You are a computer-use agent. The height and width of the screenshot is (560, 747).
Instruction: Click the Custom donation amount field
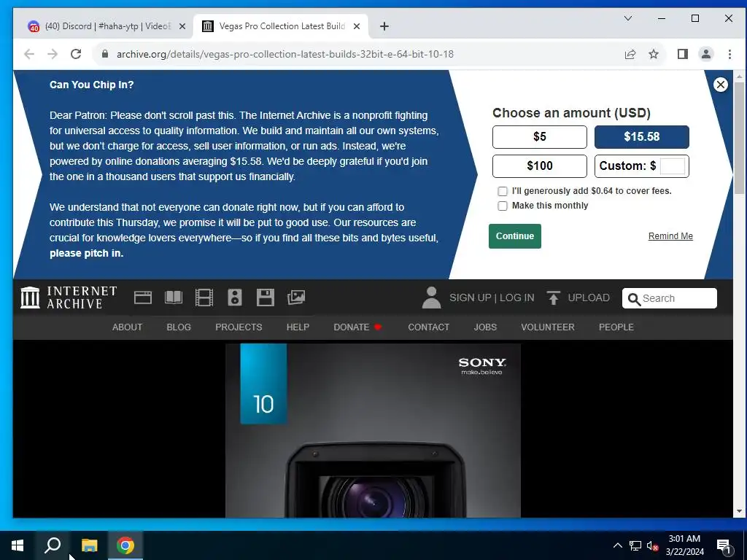[672, 166]
